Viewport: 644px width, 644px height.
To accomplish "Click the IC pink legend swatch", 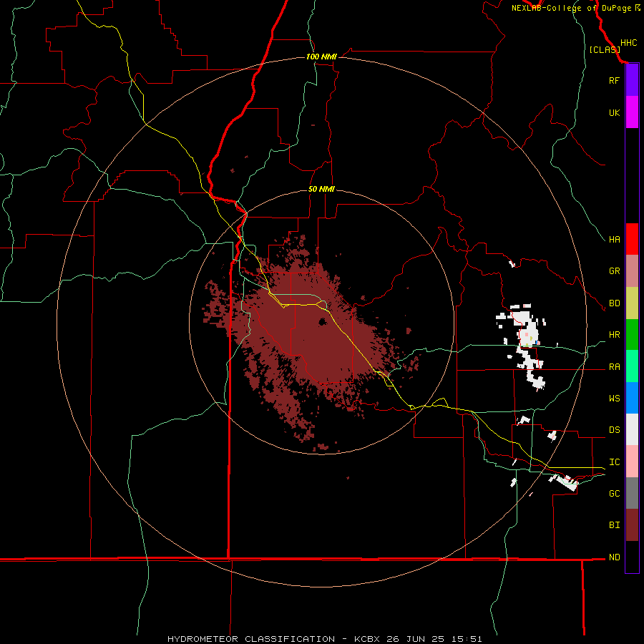I will click(x=632, y=462).
